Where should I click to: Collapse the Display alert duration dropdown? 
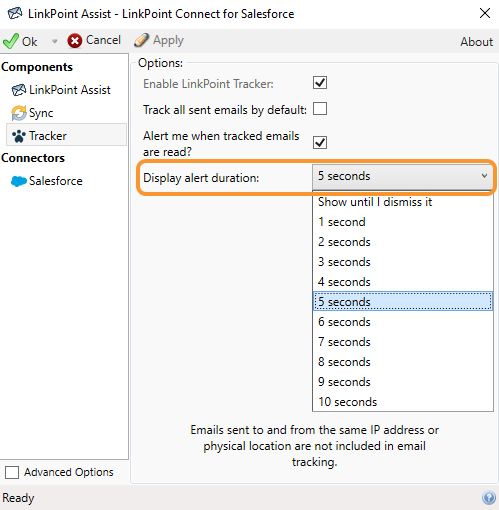403,176
